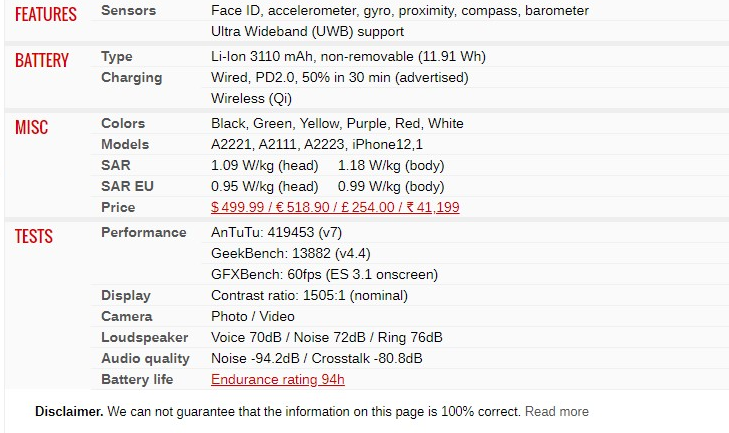The width and height of the screenshot is (729, 433).
Task: Click the Loudspeaker test label
Action: (x=145, y=338)
